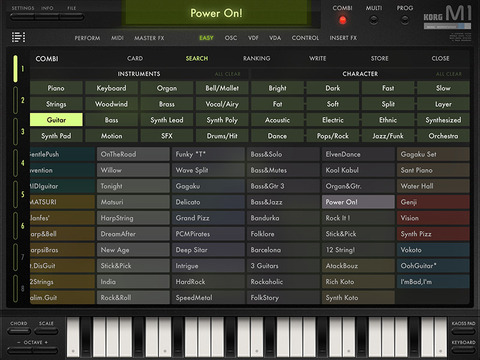Open the OSC page
The image size is (480, 360).
[x=231, y=38]
